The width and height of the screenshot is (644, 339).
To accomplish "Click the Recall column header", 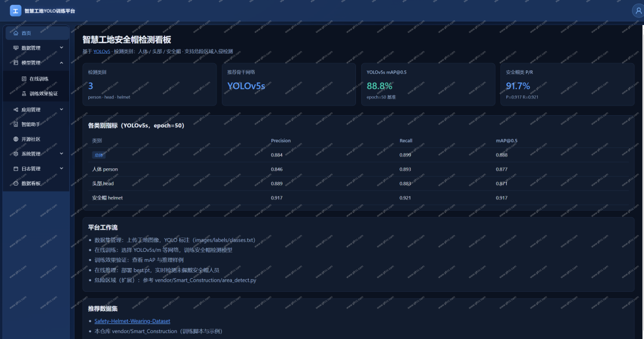I will (406, 140).
